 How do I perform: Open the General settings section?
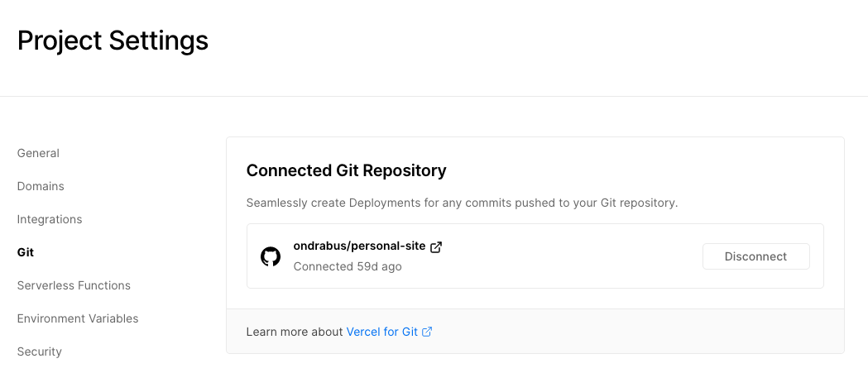click(x=38, y=153)
